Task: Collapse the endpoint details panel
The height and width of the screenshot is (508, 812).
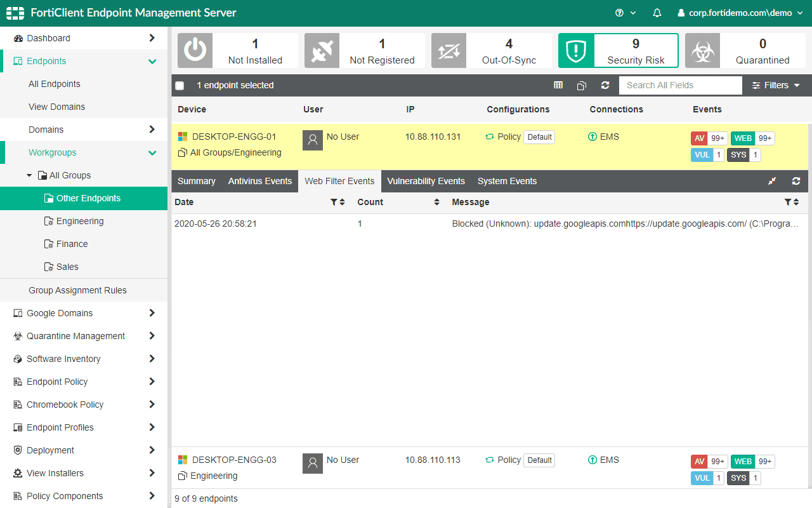Action: (x=772, y=181)
